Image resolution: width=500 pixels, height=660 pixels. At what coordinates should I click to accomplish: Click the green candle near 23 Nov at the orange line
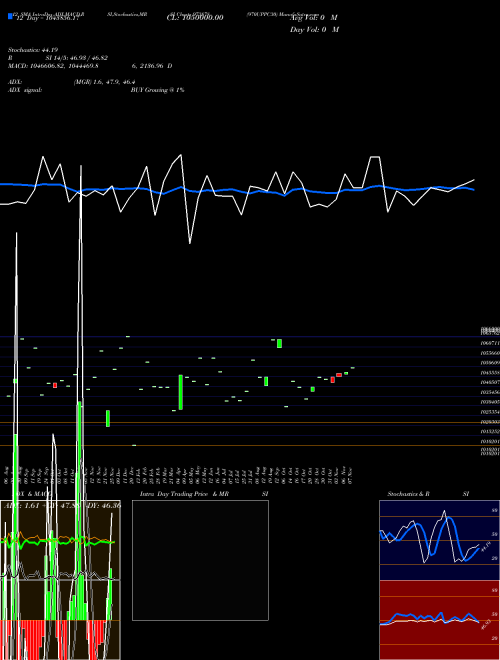[108, 418]
